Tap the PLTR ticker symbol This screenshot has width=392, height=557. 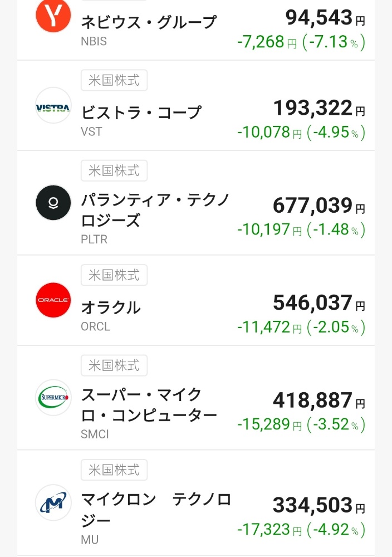click(x=94, y=240)
